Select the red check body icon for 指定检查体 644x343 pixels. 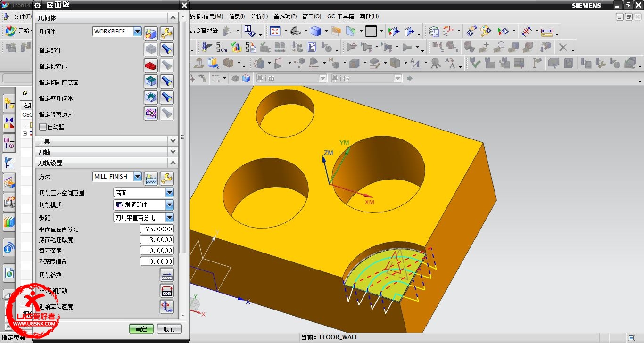pos(150,65)
